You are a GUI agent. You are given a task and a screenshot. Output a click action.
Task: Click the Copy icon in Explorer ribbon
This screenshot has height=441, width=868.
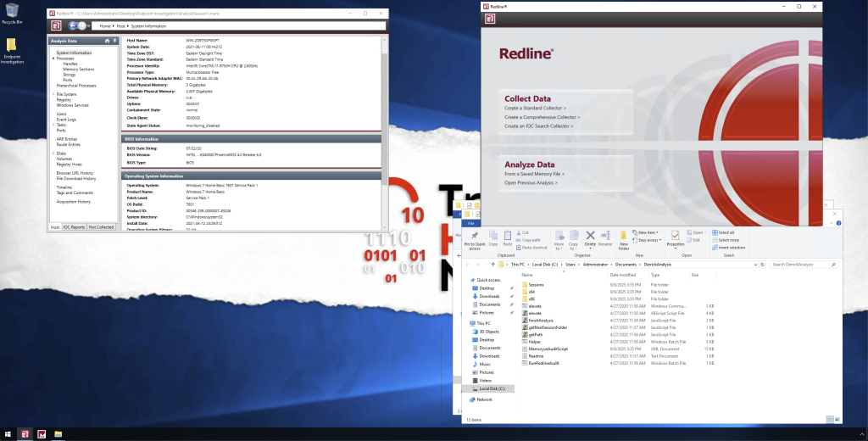493,239
